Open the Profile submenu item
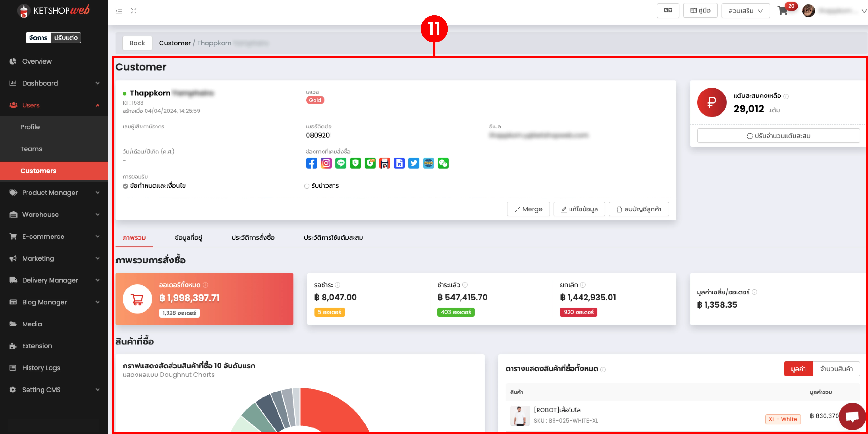This screenshot has height=434, width=868. point(54,127)
